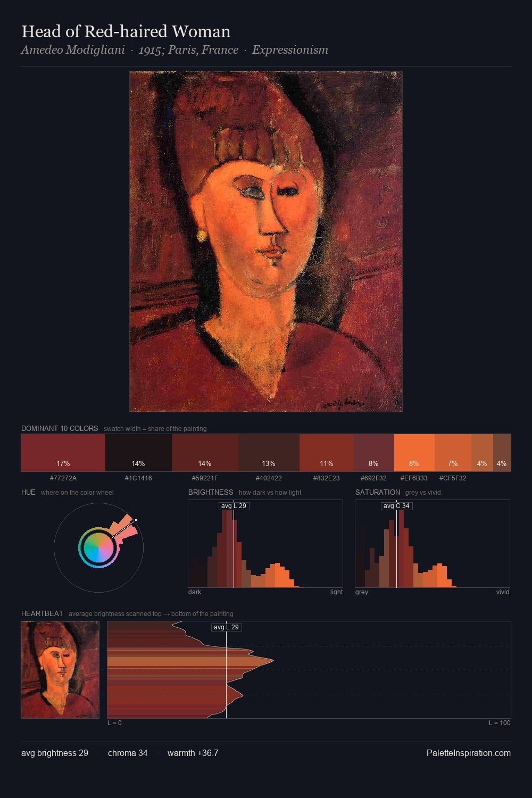Click the 17% swatch #77272A
The width and height of the screenshot is (532, 798).
tap(63, 453)
